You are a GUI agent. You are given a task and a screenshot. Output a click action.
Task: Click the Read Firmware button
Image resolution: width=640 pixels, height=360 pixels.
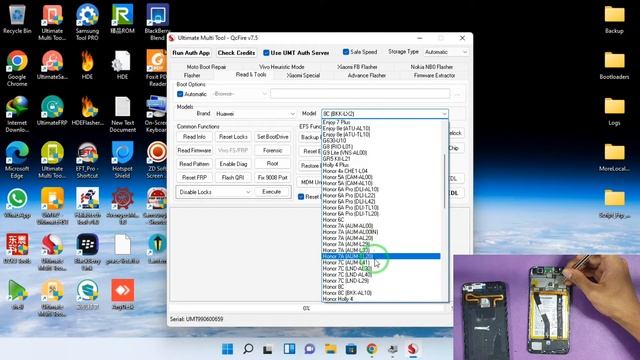coord(194,150)
